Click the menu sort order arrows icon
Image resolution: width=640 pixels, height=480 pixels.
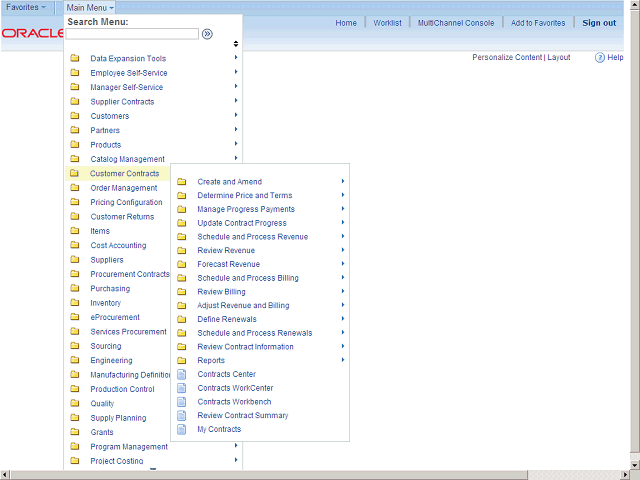(x=236, y=44)
